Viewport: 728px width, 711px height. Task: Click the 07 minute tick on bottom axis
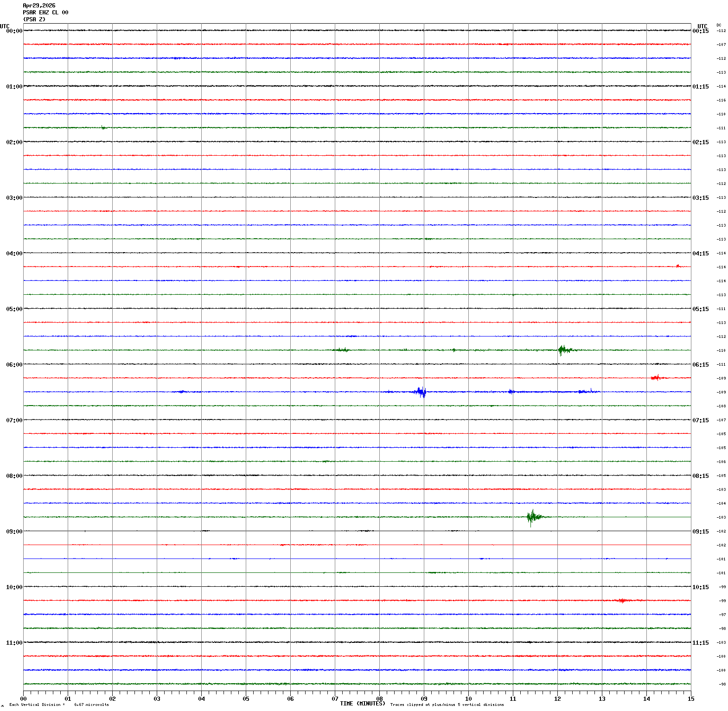point(335,698)
